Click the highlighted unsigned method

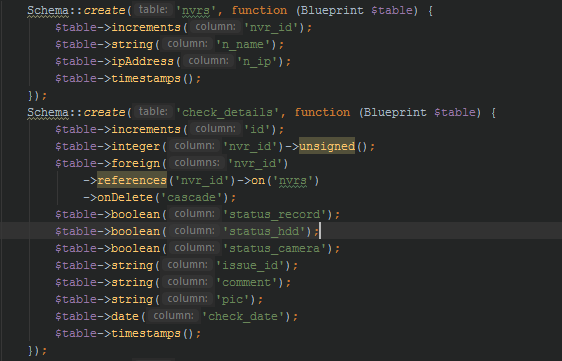(327, 147)
